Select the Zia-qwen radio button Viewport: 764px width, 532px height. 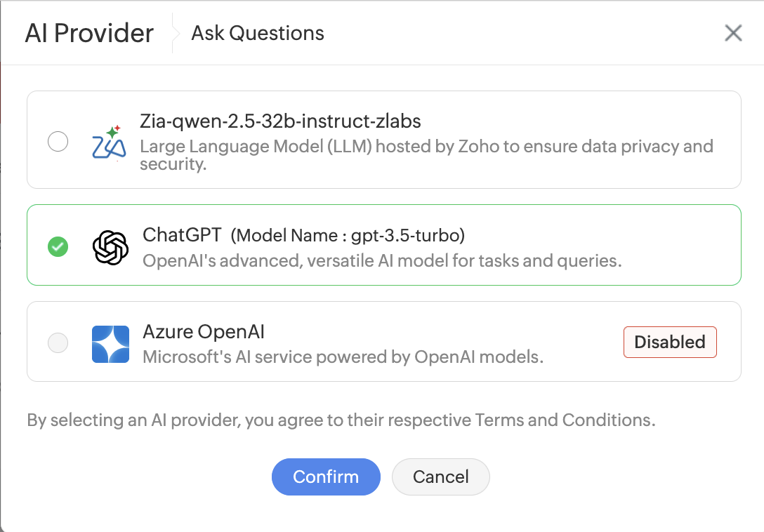pos(58,141)
